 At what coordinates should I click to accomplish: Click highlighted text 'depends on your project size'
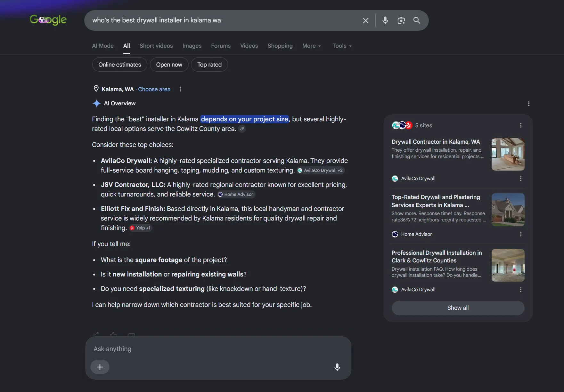[244, 119]
